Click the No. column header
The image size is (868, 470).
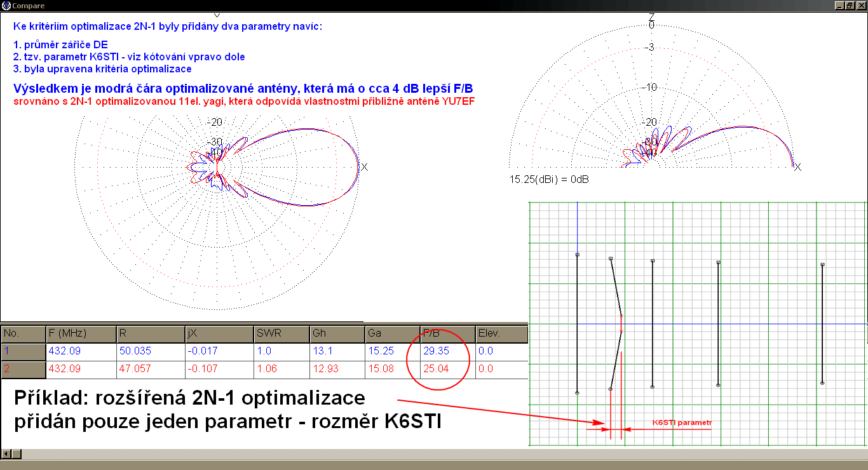[x=23, y=333]
